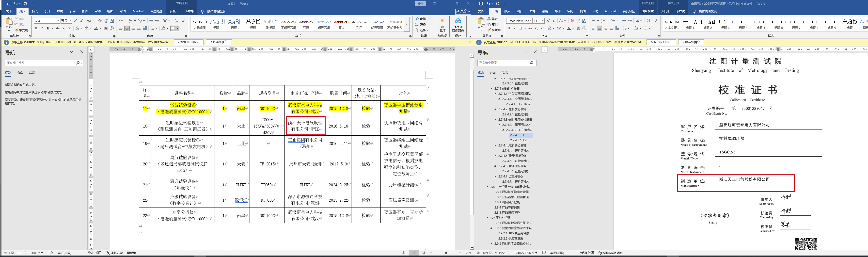This screenshot has width=868, height=257.
Task: Toggle superscript in the right window's ribbon
Action: [542, 29]
